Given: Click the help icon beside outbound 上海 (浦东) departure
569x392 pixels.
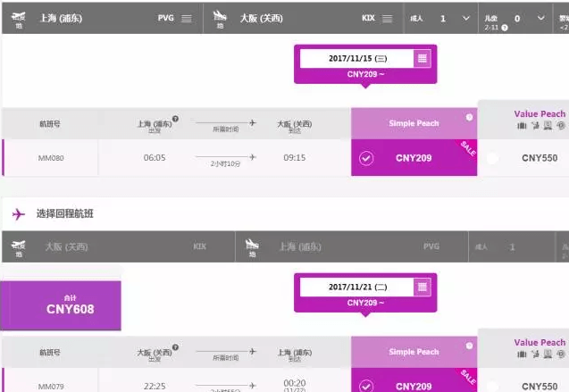Looking at the screenshot, I should tap(175, 119).
